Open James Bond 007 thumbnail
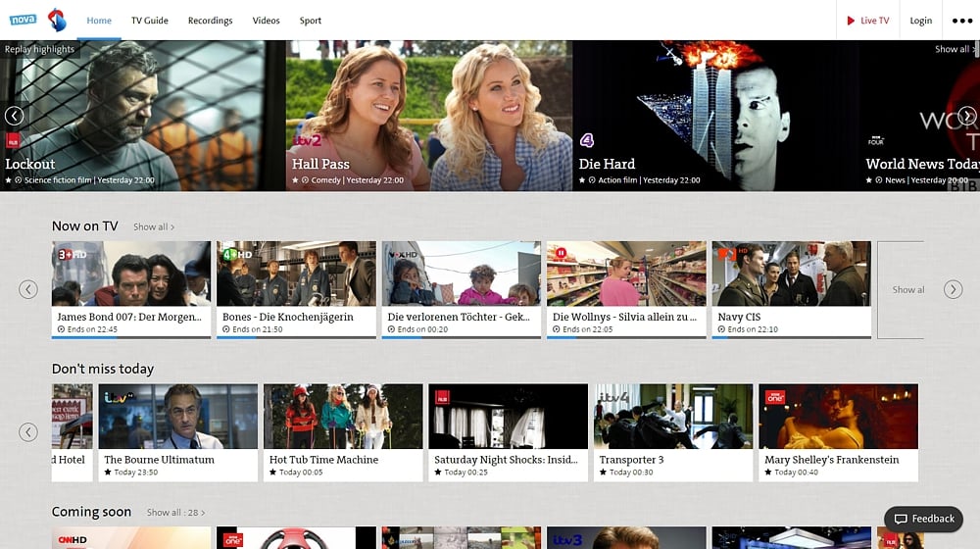980x549 pixels. 131,274
